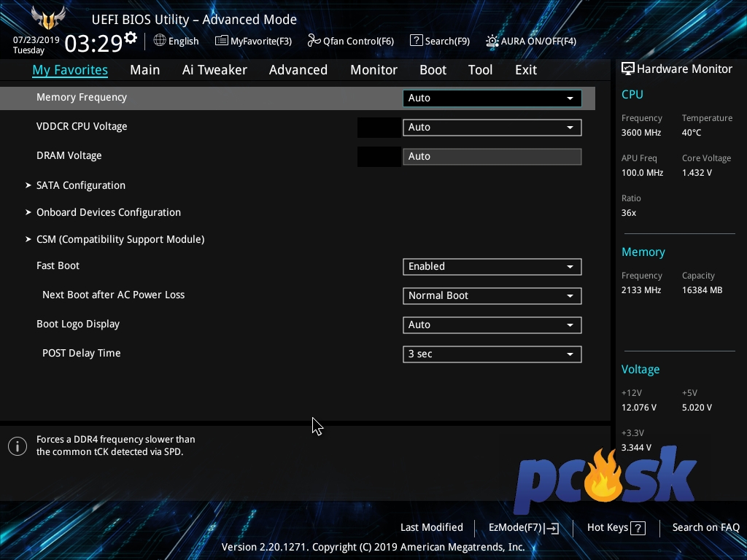Viewport: 747px width, 560px height.
Task: Select the Fast Boot label
Action: pyautogui.click(x=58, y=265)
